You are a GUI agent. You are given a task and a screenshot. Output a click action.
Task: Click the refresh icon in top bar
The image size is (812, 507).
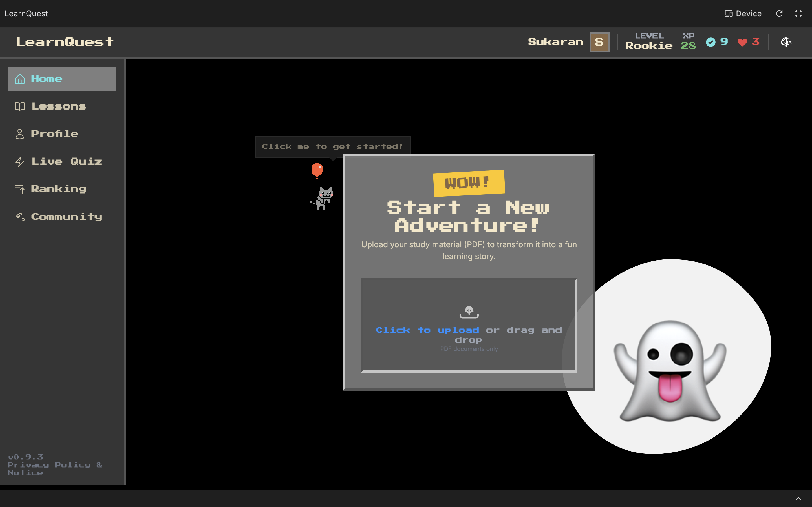pyautogui.click(x=779, y=14)
